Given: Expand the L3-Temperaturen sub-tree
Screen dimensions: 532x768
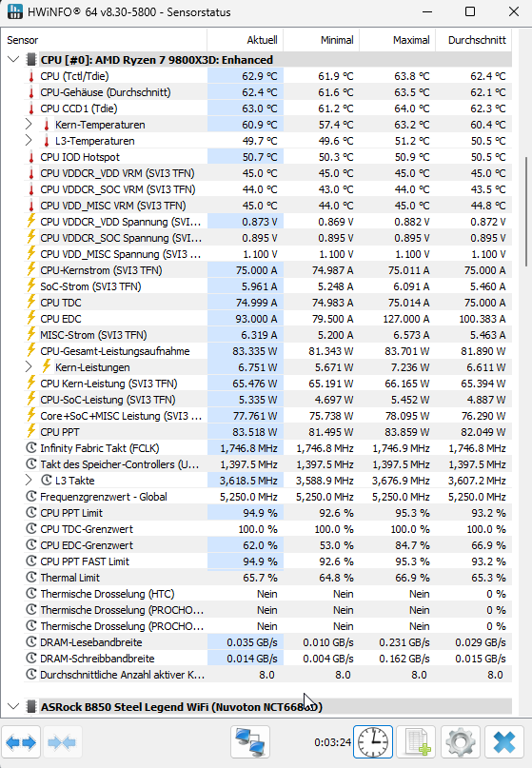Looking at the screenshot, I should pos(29,141).
